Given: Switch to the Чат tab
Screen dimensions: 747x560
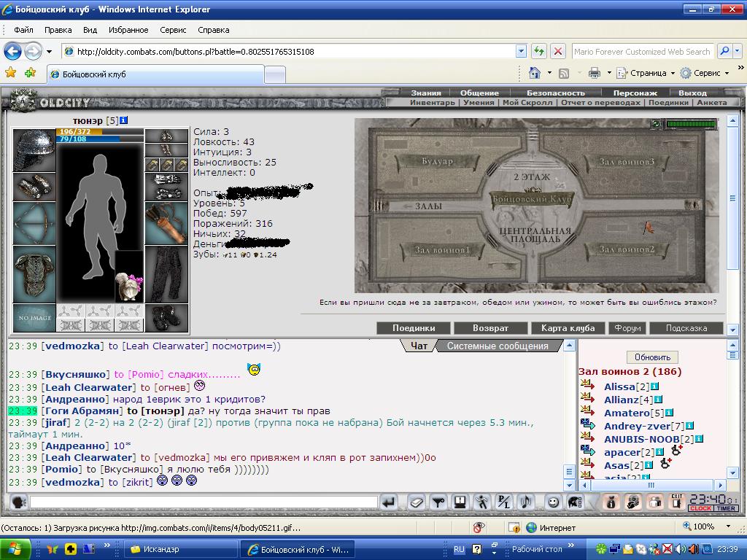Looking at the screenshot, I should [419, 346].
